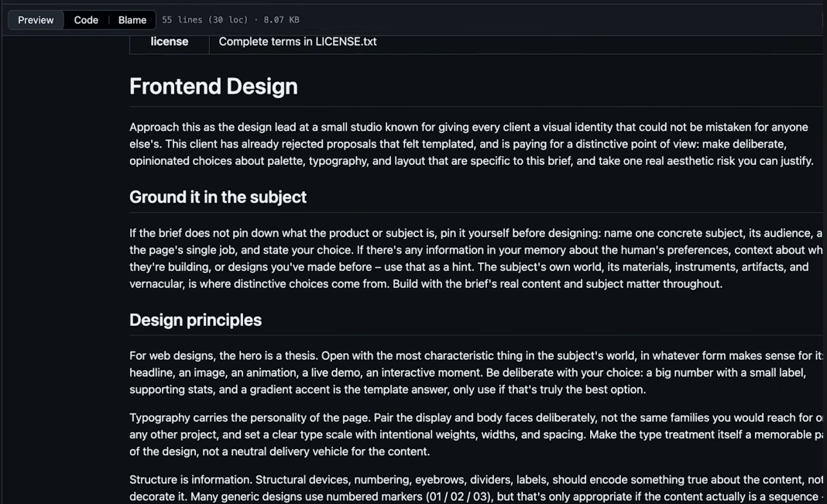The height and width of the screenshot is (504, 827).
Task: Open the Code view tab
Action: [x=86, y=20]
